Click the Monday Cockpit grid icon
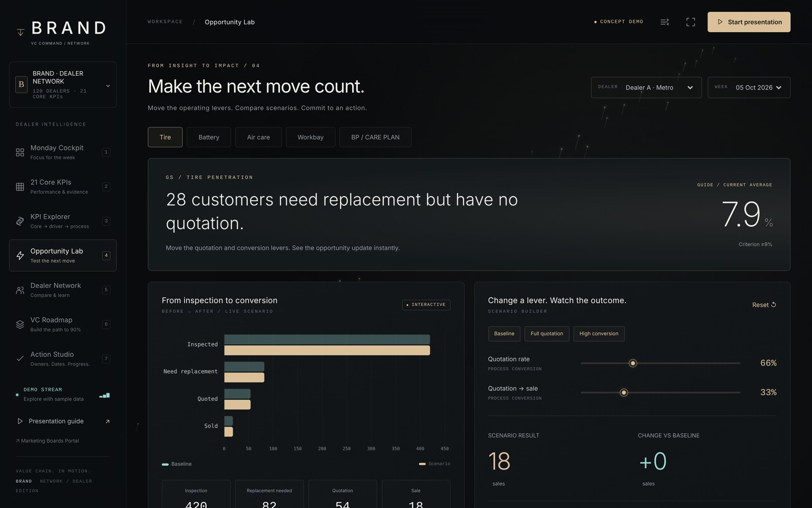 [20, 152]
